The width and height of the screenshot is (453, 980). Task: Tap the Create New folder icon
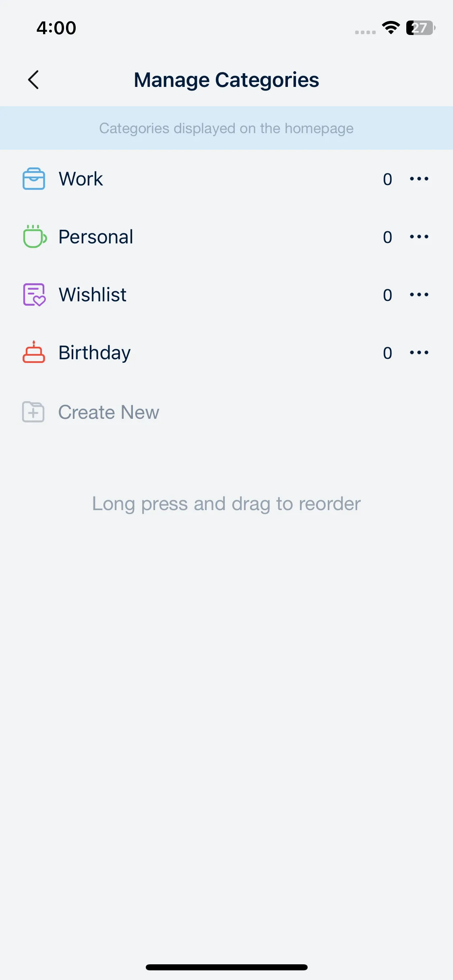coord(33,412)
